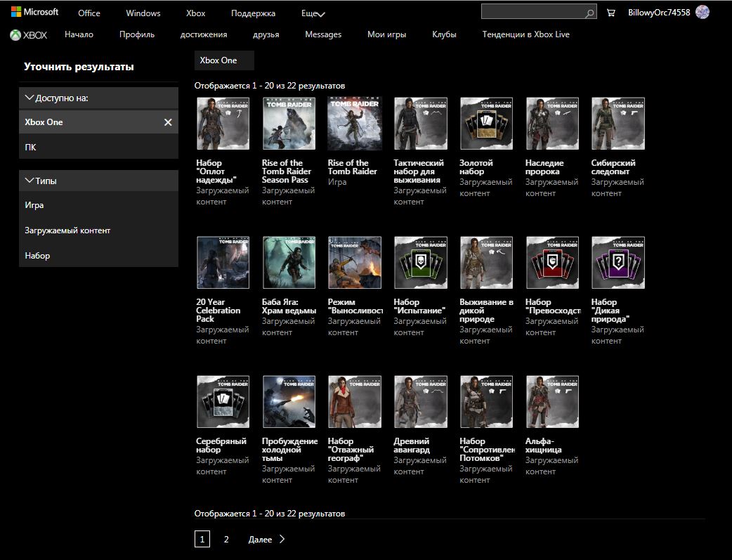732x560 pixels.
Task: Expand the Еще menu dropdown
Action: [x=313, y=13]
